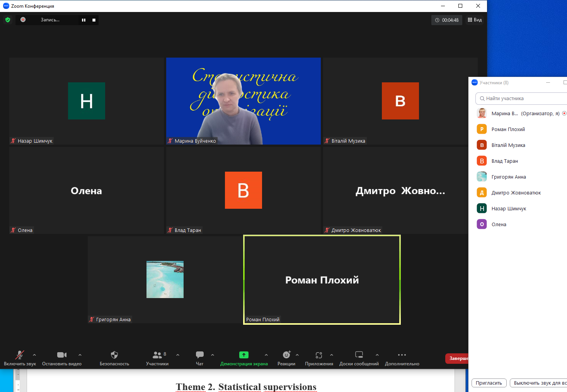Click the Выключить звук для всех button
Screen dimensions: 567x392
pyautogui.click(x=538, y=383)
